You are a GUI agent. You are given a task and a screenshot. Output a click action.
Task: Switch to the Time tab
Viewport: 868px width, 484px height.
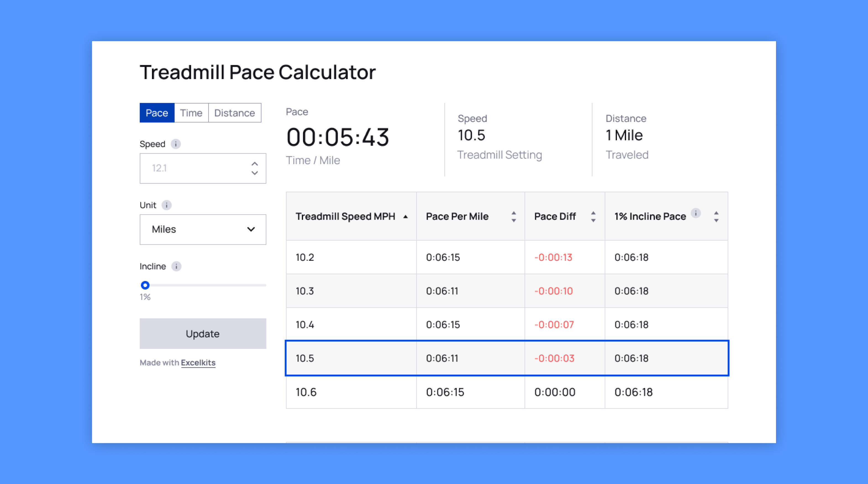point(191,113)
